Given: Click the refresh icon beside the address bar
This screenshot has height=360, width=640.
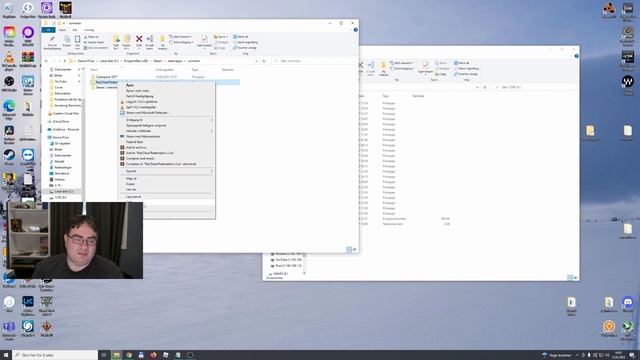Looking at the screenshot, I should point(264,61).
